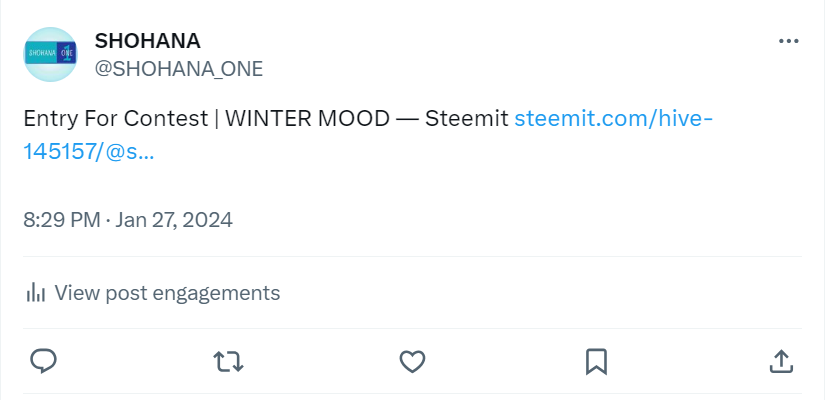Open the @SHOHANA_ONE handle link
825x400 pixels.
[x=178, y=69]
